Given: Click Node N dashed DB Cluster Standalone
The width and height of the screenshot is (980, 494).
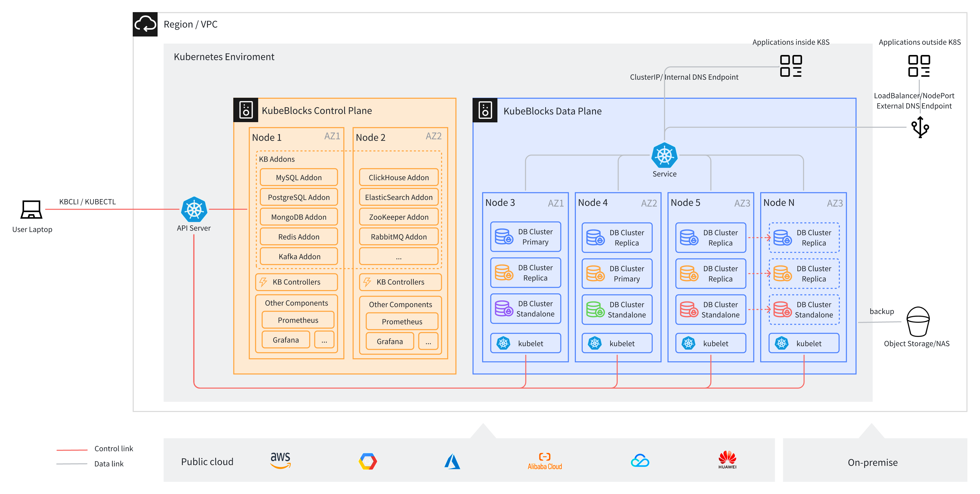Looking at the screenshot, I should 804,309.
